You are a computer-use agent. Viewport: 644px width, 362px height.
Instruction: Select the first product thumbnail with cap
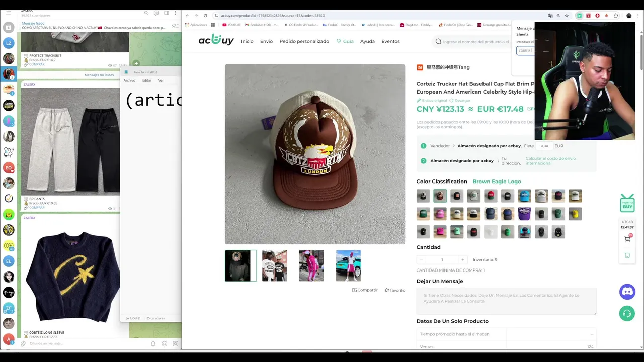240,265
